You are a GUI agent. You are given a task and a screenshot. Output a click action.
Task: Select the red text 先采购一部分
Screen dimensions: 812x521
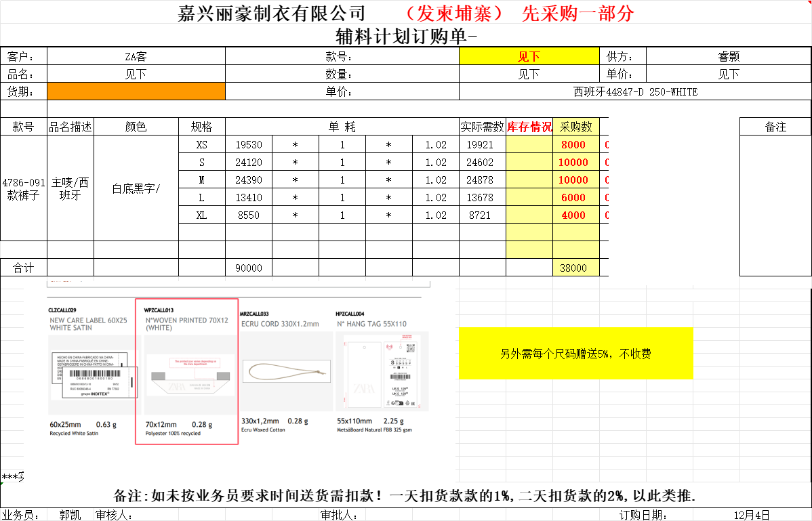[x=577, y=13]
